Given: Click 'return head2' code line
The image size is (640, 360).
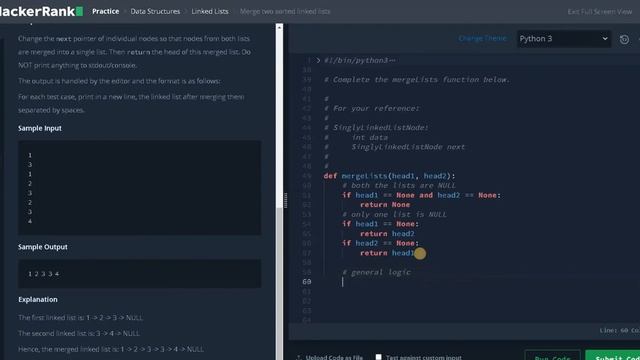Looking at the screenshot, I should pyautogui.click(x=387, y=233).
